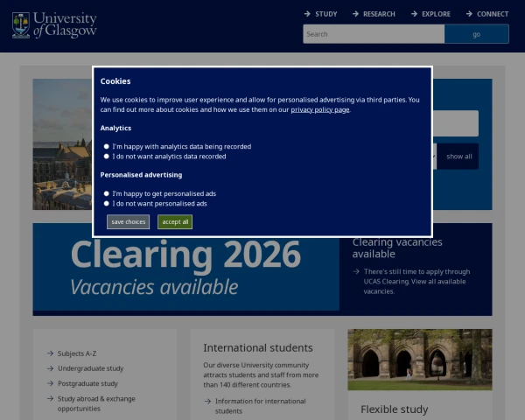The height and width of the screenshot is (420, 525).
Task: Click the Flexible study heading
Action: (x=395, y=409)
